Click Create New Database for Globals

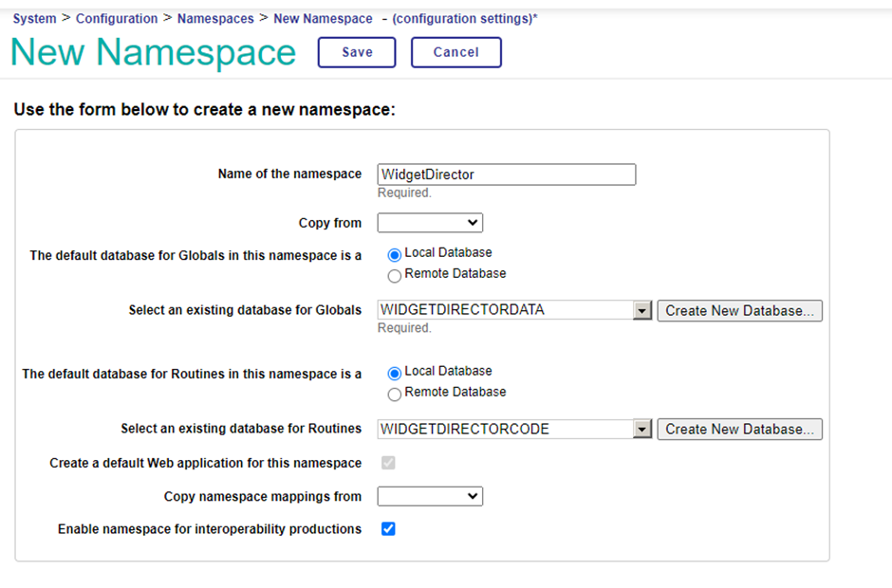(739, 311)
